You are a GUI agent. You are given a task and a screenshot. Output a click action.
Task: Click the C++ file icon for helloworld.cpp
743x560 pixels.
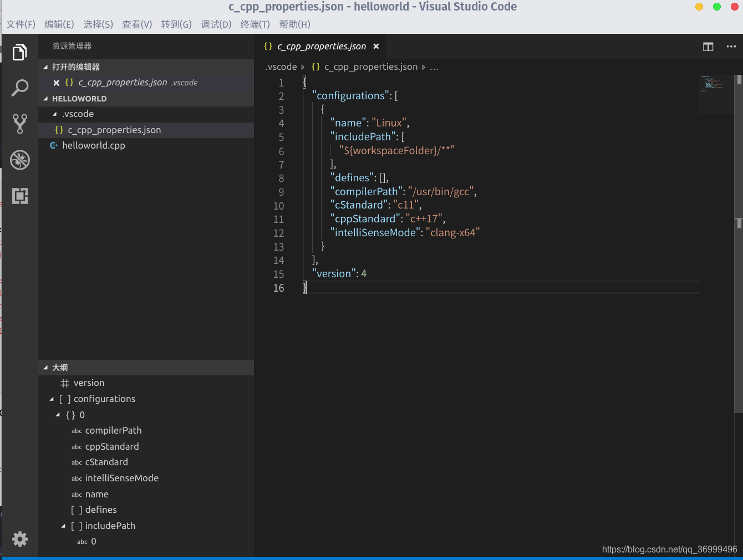(54, 145)
